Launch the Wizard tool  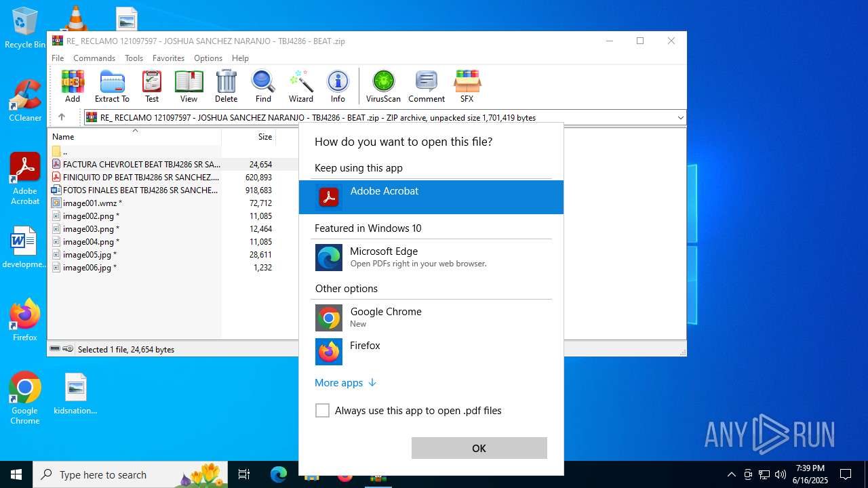click(301, 86)
